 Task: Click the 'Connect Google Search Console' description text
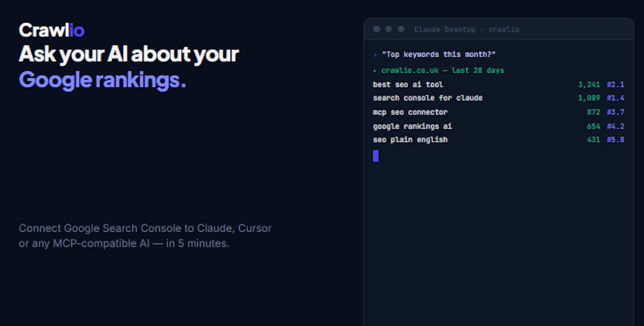(145, 236)
